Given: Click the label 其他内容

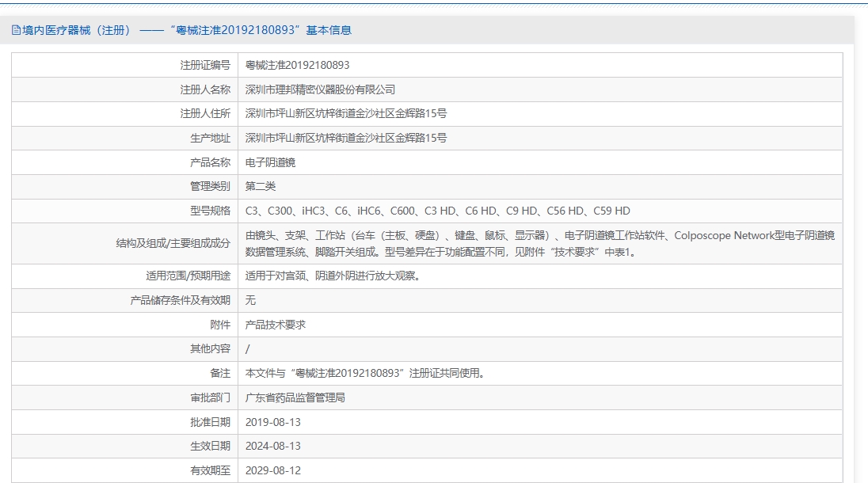Looking at the screenshot, I should (210, 348).
